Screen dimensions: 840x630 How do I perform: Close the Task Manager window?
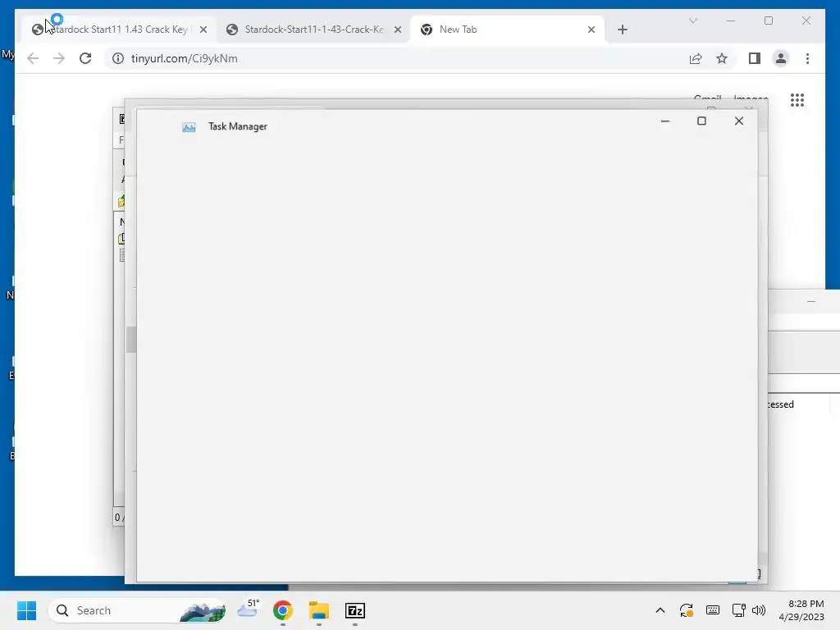click(739, 121)
